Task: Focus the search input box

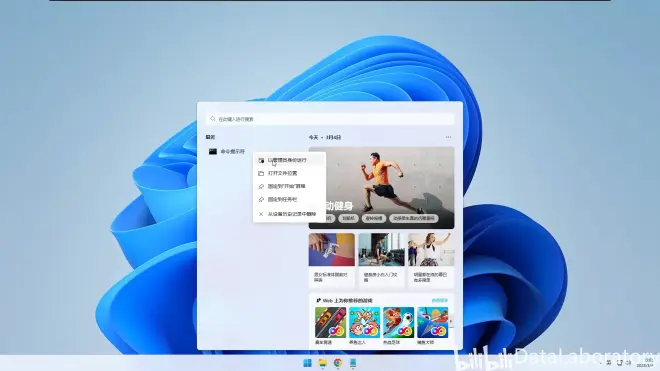Action: click(330, 119)
